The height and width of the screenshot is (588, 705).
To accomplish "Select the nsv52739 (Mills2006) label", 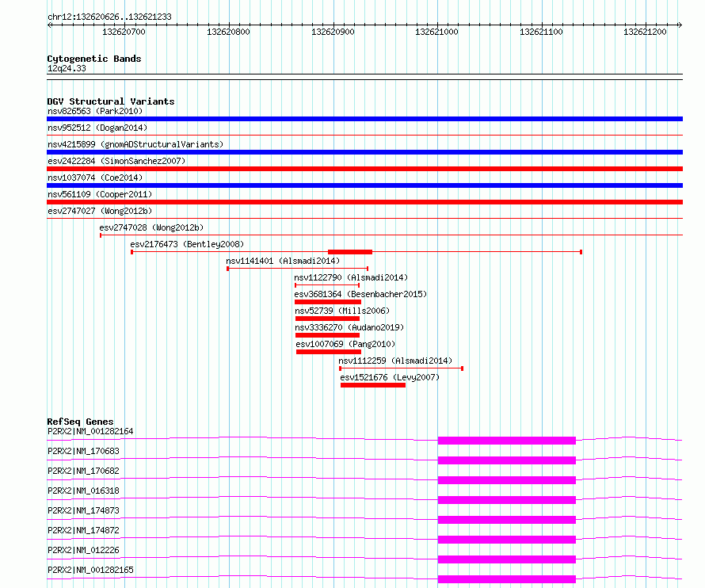I will [342, 311].
